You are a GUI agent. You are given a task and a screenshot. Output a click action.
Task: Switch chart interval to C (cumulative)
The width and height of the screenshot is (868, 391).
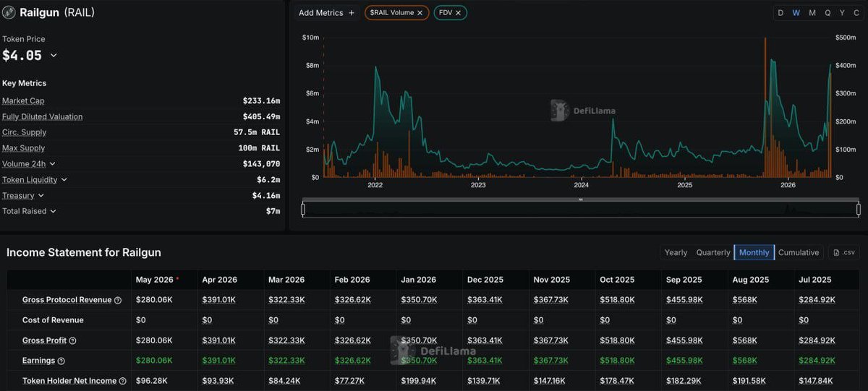(x=856, y=13)
